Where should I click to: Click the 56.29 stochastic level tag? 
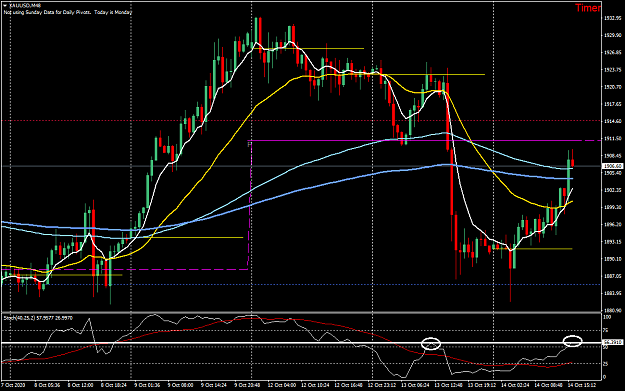point(613,342)
